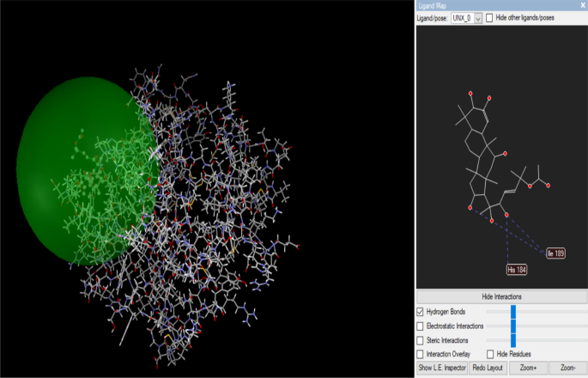Viewport: 588px width, 378px height.
Task: Toggle the Interaction Overlay checkbox
Action: coord(420,354)
